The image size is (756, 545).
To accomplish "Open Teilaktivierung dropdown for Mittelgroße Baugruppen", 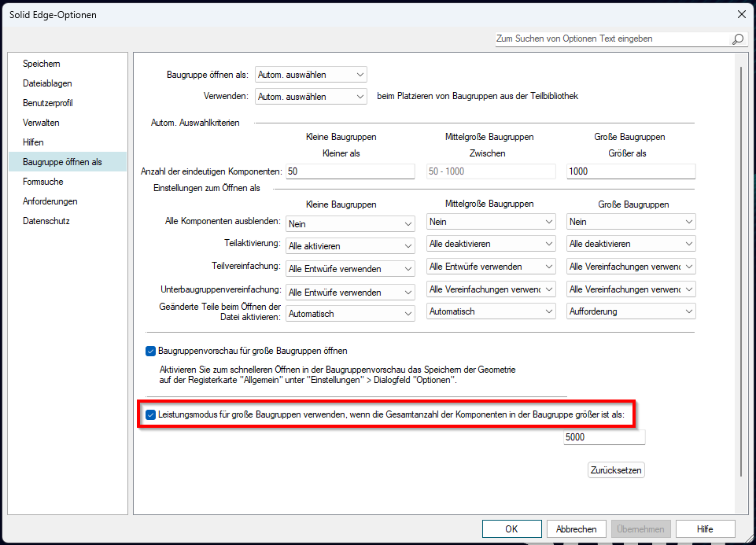I will [491, 244].
